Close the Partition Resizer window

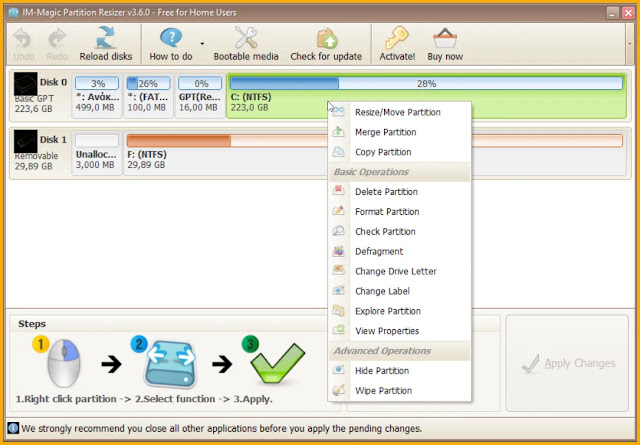point(628,13)
